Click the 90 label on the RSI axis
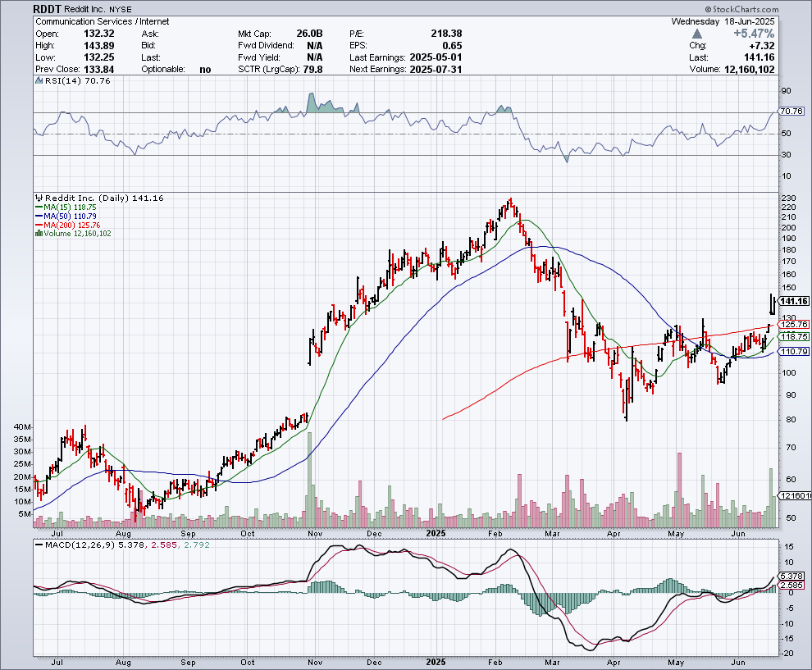 click(786, 90)
